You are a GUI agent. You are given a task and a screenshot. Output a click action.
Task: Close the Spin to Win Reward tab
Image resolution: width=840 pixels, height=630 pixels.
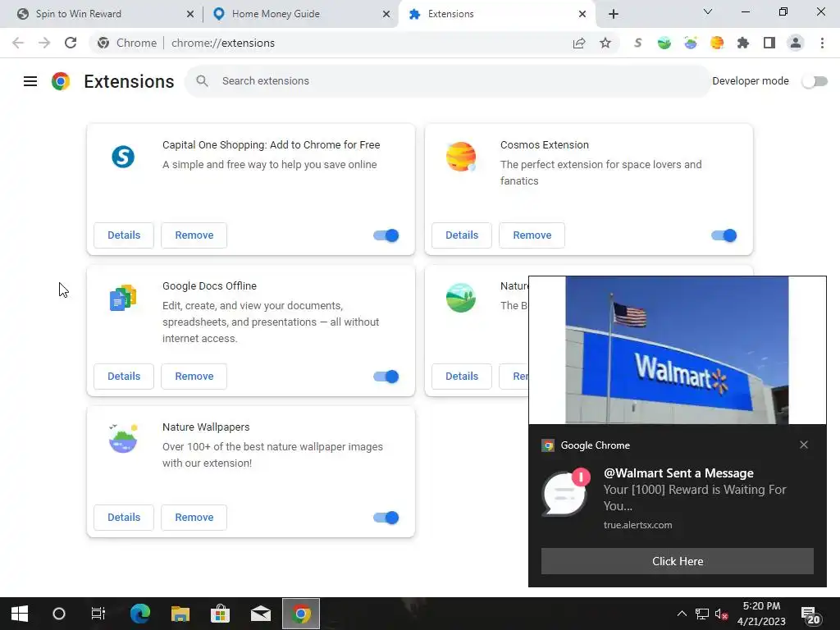point(190,14)
